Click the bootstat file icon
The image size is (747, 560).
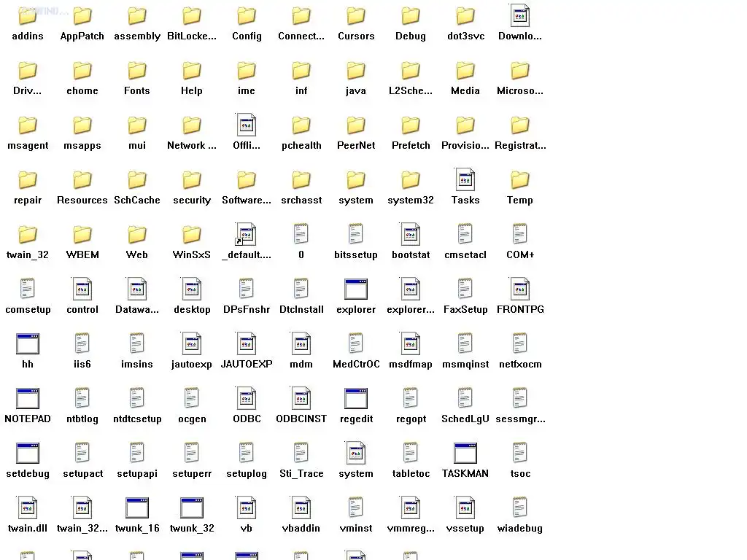point(411,234)
